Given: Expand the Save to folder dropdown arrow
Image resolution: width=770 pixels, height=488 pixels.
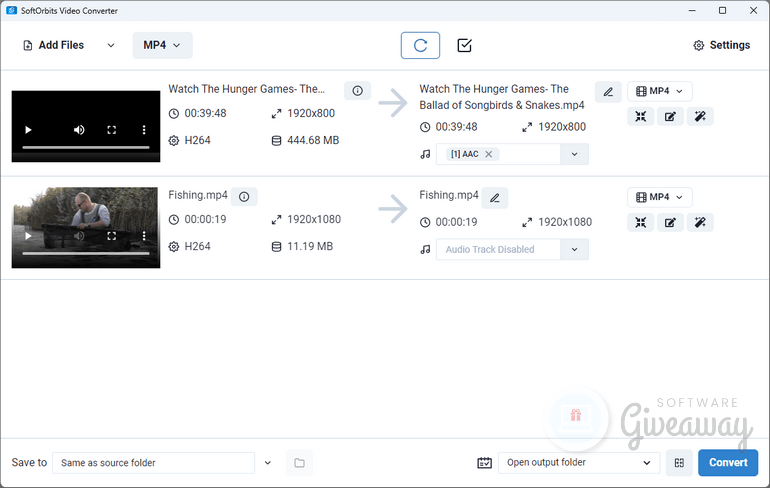Looking at the screenshot, I should point(268,463).
